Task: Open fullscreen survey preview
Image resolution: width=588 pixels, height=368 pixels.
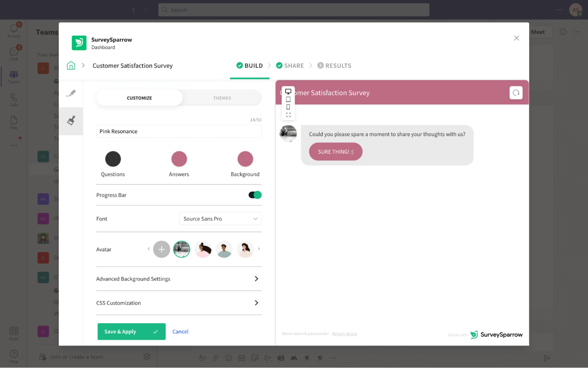Action: coord(288,115)
